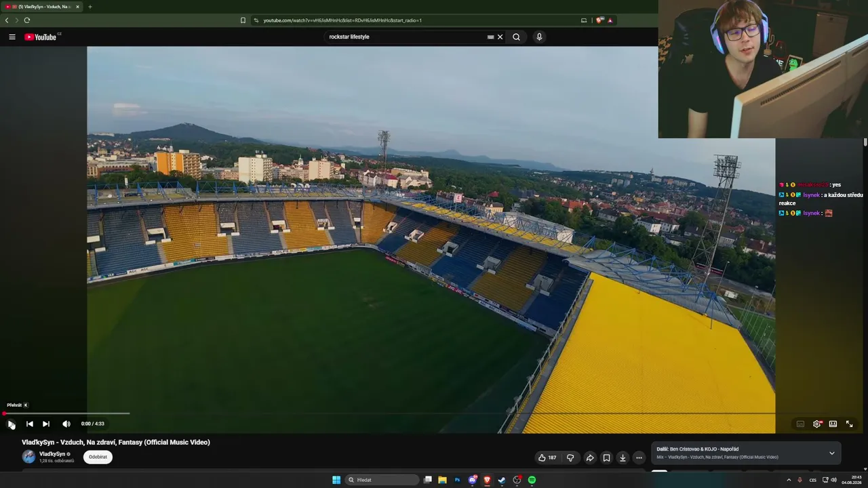
Task: Open Task View on the taskbar
Action: tap(428, 480)
